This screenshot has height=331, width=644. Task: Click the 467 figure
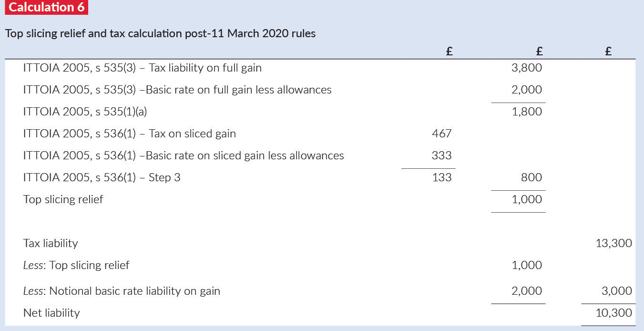[x=441, y=134]
